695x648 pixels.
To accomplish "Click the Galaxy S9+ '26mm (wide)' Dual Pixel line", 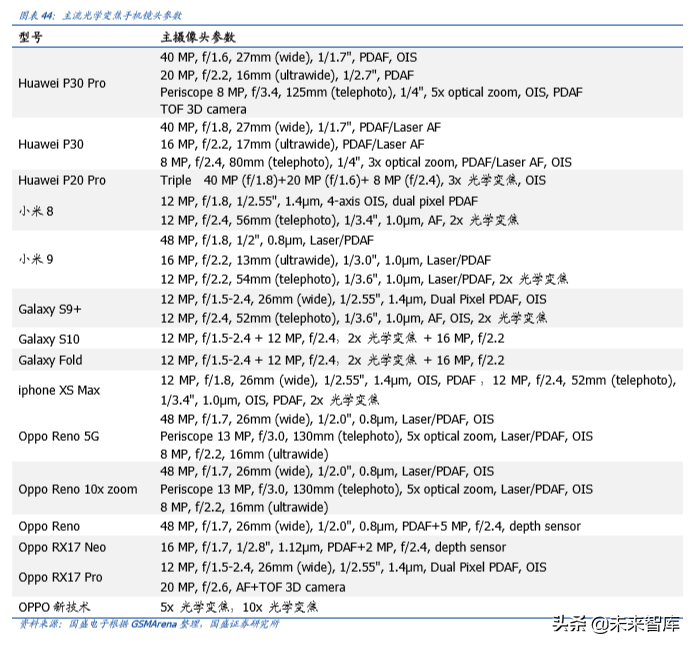I will [353, 299].
